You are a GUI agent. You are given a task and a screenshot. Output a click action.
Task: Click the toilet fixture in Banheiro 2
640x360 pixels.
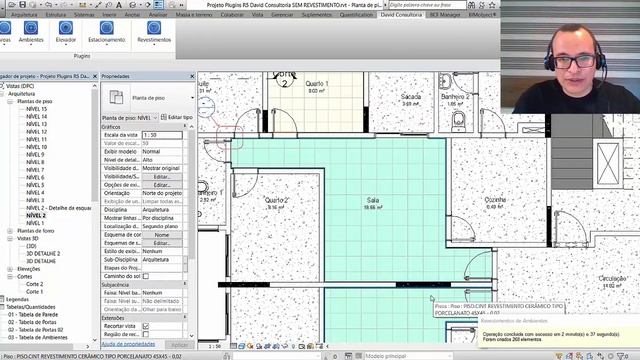[x=458, y=120]
